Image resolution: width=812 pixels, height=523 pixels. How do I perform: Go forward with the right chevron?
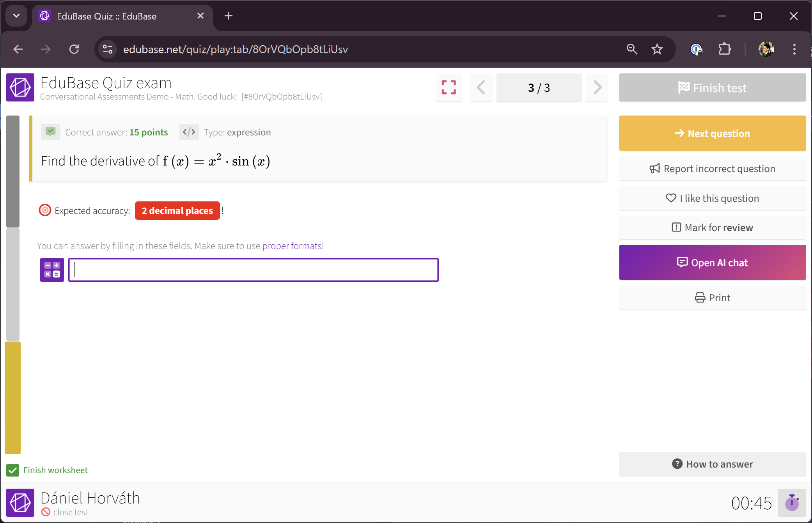coord(597,87)
